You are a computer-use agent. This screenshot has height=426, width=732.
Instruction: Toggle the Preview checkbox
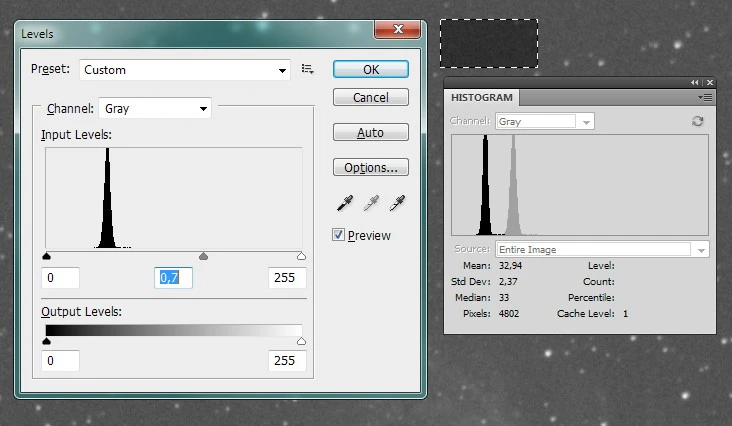tap(339, 235)
